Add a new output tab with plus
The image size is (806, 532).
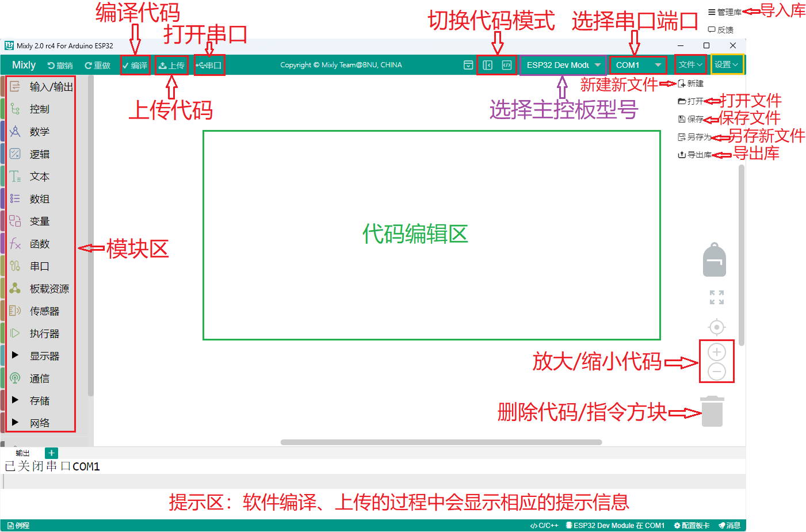51,453
